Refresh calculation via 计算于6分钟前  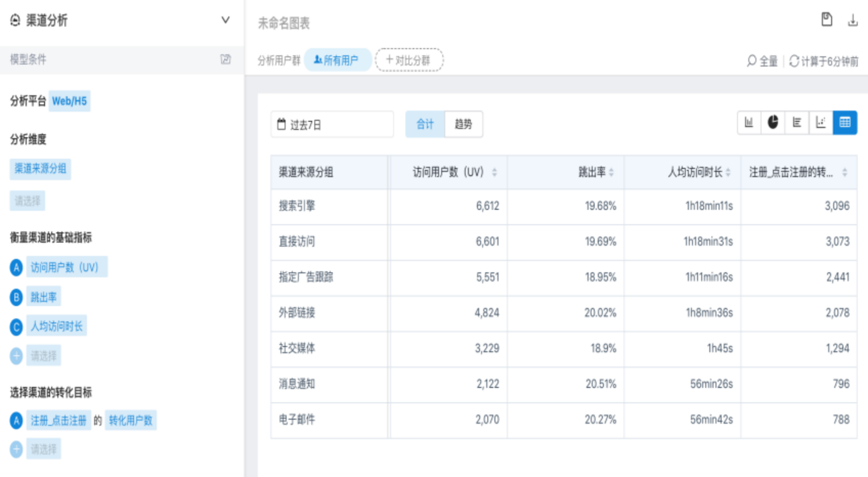coord(823,61)
